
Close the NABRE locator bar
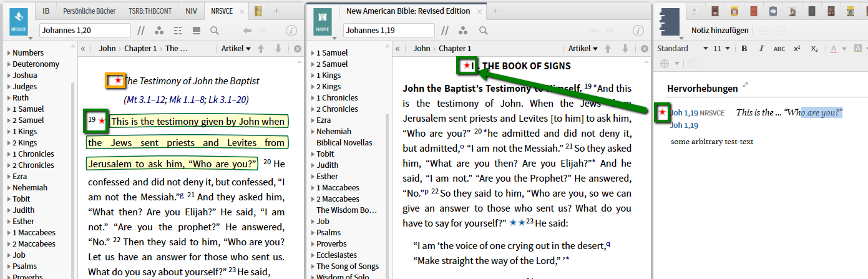[x=644, y=49]
